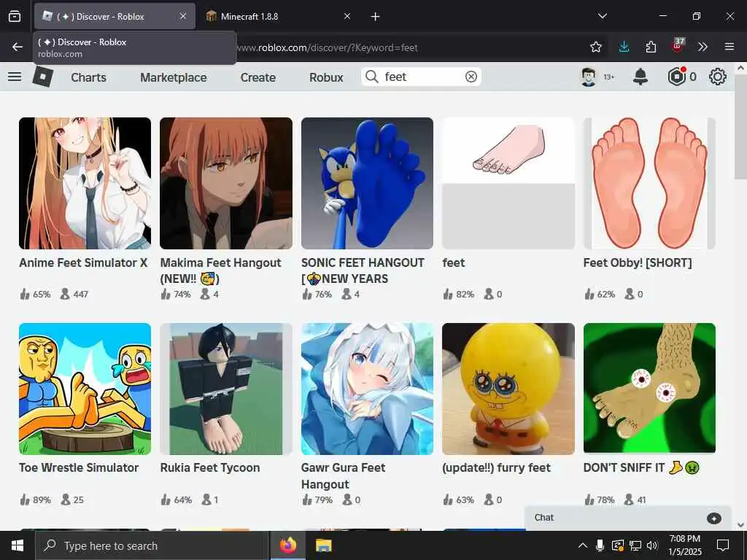Open the microphone tray icon
747x560 pixels.
pyautogui.click(x=600, y=545)
